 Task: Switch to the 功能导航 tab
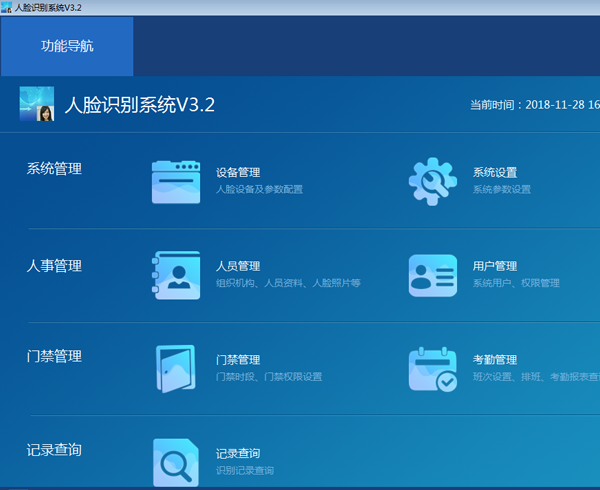pos(67,46)
